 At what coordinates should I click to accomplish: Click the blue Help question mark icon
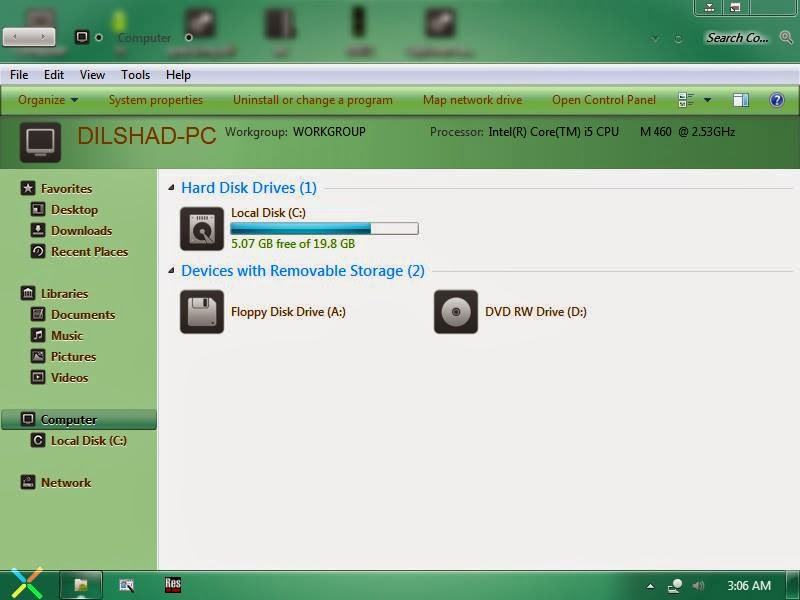[x=777, y=99]
